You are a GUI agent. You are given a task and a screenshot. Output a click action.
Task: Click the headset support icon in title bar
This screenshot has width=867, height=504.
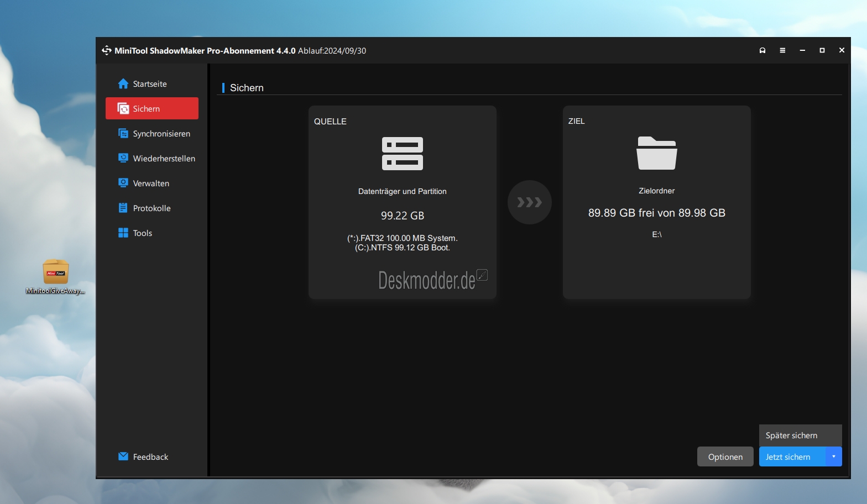762,50
